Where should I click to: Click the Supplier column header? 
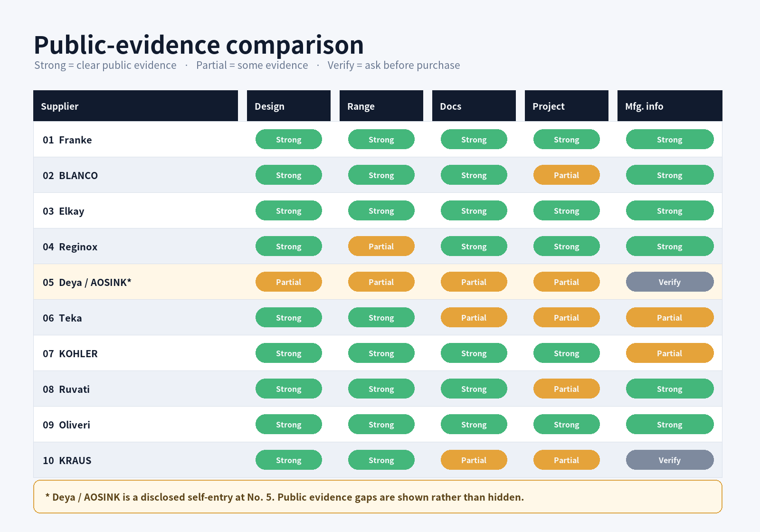135,106
